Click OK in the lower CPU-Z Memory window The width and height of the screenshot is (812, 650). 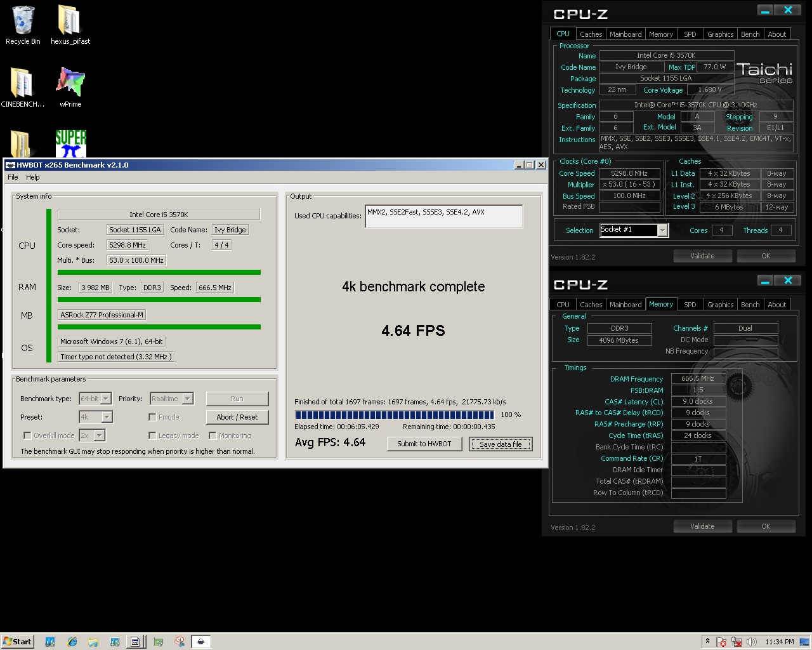coord(766,526)
